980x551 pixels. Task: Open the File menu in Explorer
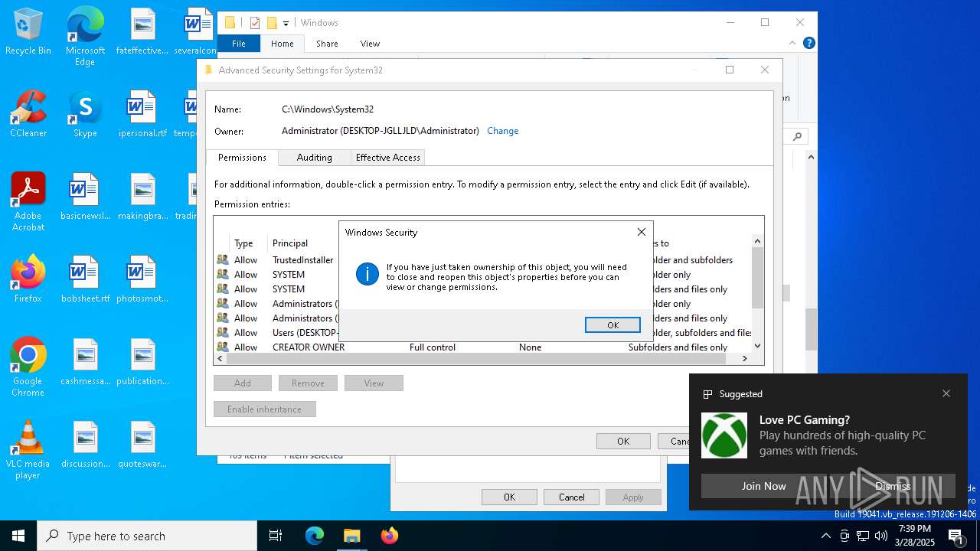239,44
